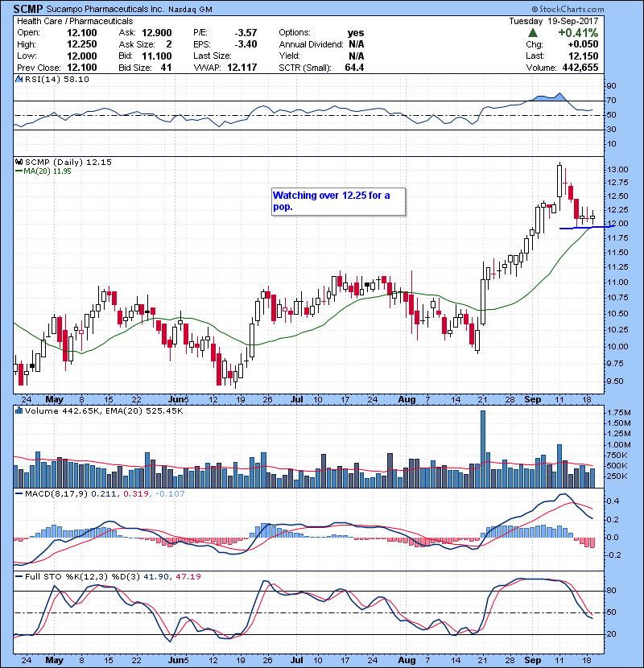Click the MA(20) 11.95 legend text
The height and width of the screenshot is (668, 644).
click(x=47, y=171)
